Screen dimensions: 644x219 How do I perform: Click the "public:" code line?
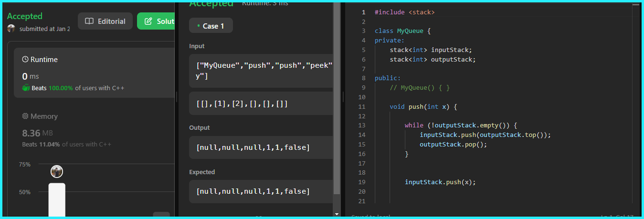coord(387,78)
